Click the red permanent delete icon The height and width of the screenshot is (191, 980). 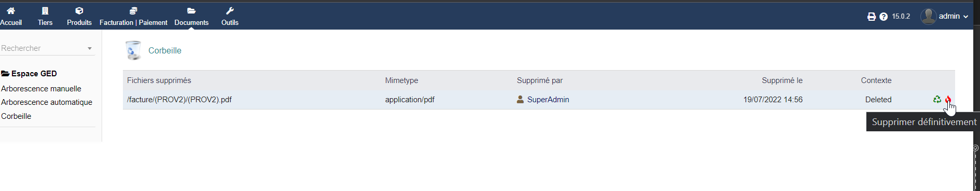coord(948,100)
